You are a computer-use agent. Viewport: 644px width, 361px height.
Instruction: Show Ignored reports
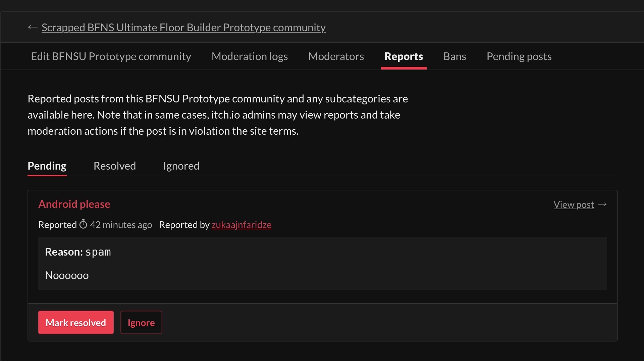point(181,166)
